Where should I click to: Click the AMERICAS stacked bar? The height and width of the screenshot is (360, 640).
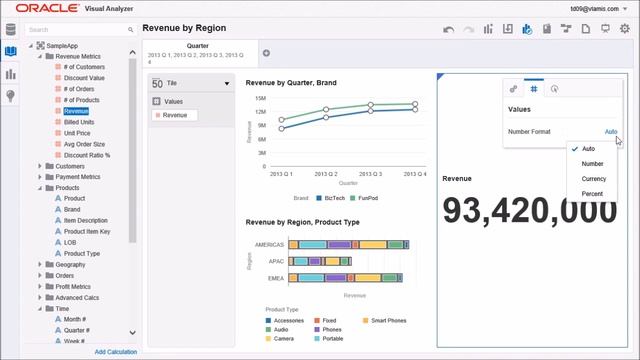(x=349, y=244)
